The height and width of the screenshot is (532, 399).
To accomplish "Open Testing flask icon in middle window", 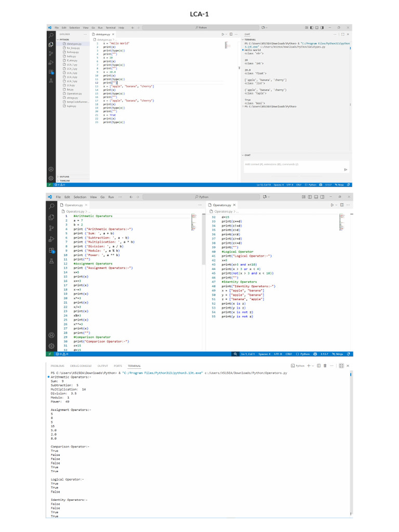I will click(51, 261).
